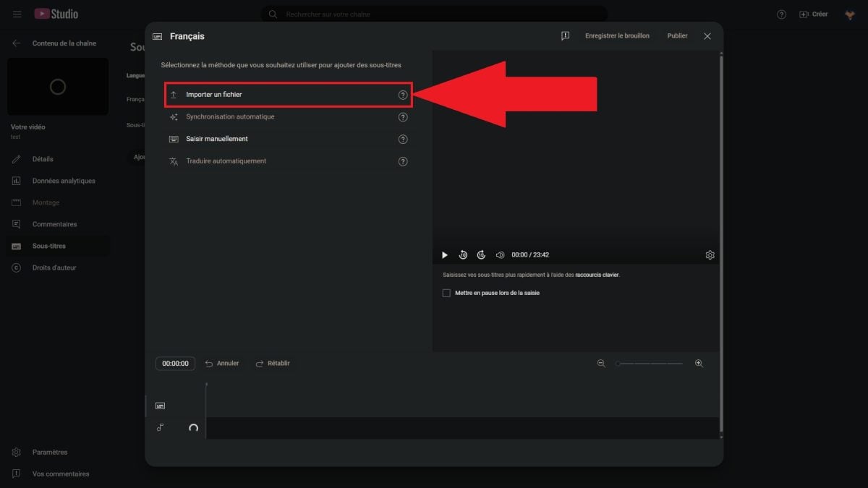
Task: Skip forward 10 seconds in video
Action: click(481, 255)
